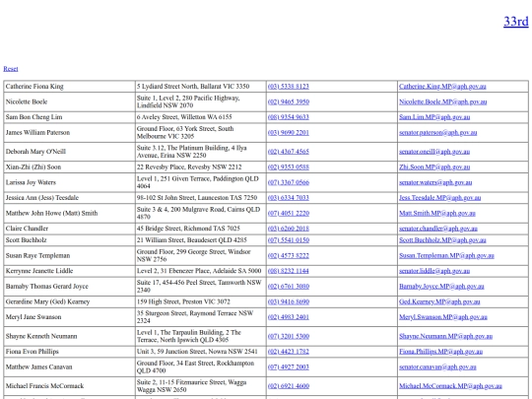Click address 22 Revesby Place, Revesby NSW
The width and height of the screenshot is (532, 399).
click(189, 167)
